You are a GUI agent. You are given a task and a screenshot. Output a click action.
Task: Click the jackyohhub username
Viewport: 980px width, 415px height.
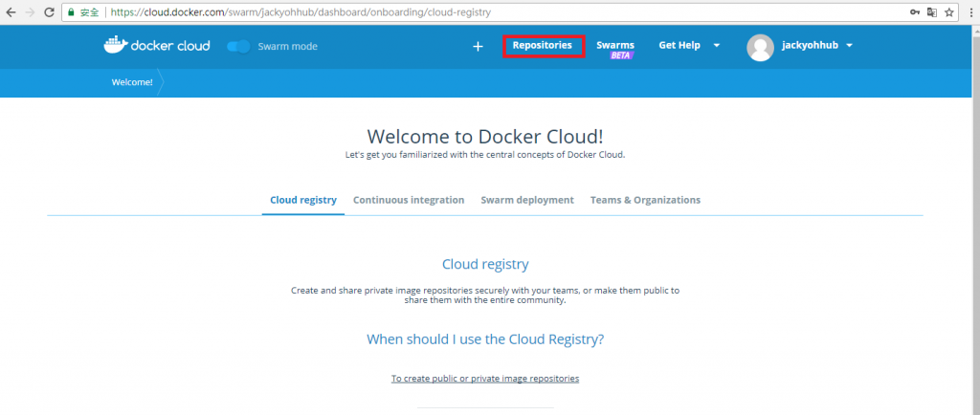tap(810, 46)
